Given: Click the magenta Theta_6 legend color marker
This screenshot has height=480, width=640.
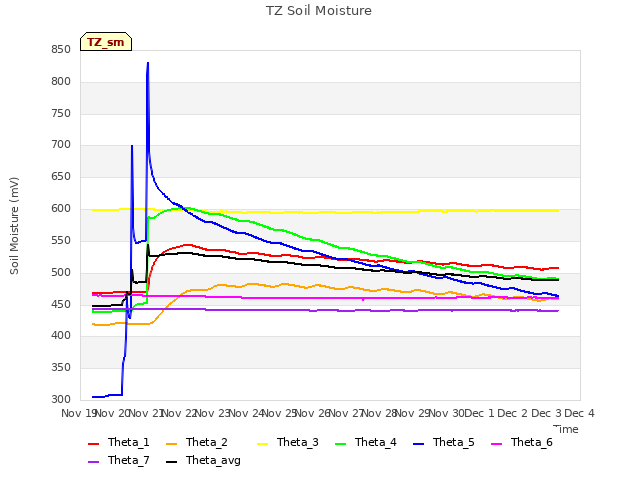Looking at the screenshot, I should pyautogui.click(x=496, y=444).
